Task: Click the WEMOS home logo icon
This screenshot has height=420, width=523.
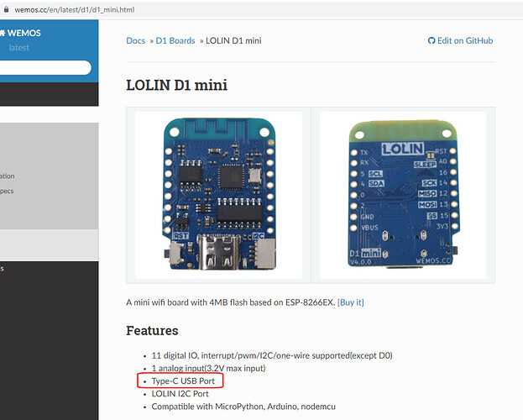Action: tap(3, 33)
